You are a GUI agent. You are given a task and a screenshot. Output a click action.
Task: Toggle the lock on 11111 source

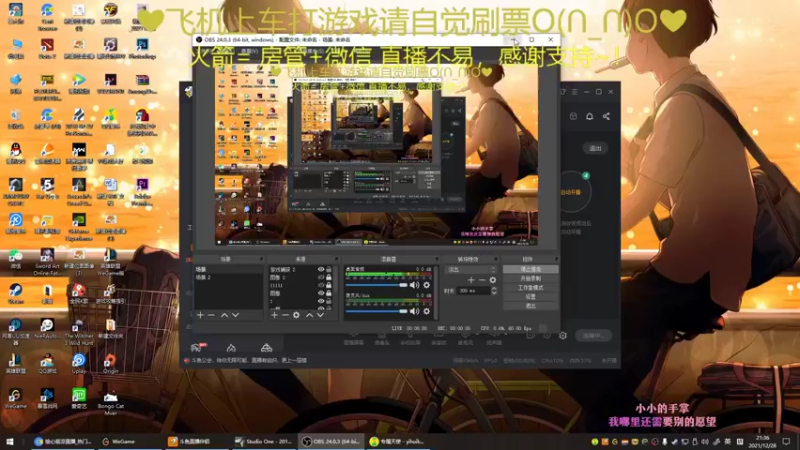tap(329, 285)
